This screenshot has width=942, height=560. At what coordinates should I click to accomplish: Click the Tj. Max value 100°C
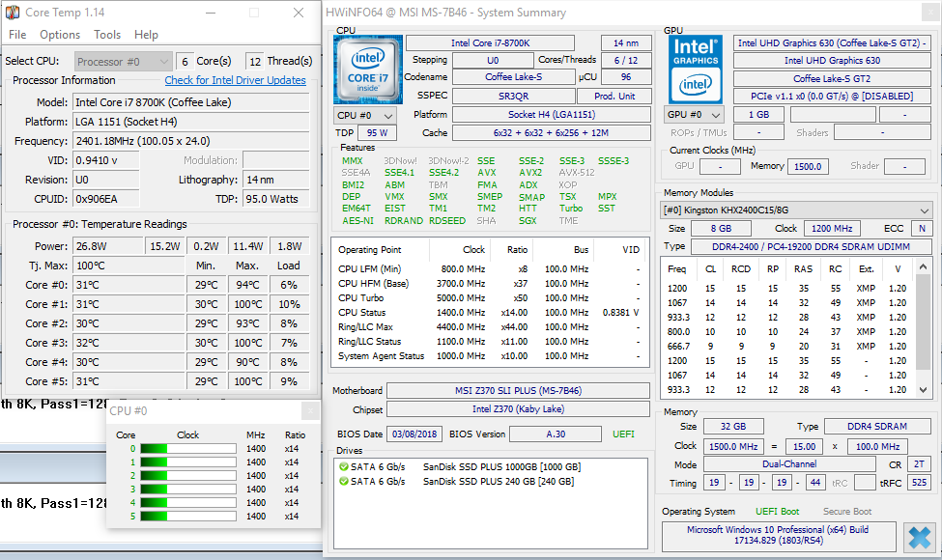[128, 266]
